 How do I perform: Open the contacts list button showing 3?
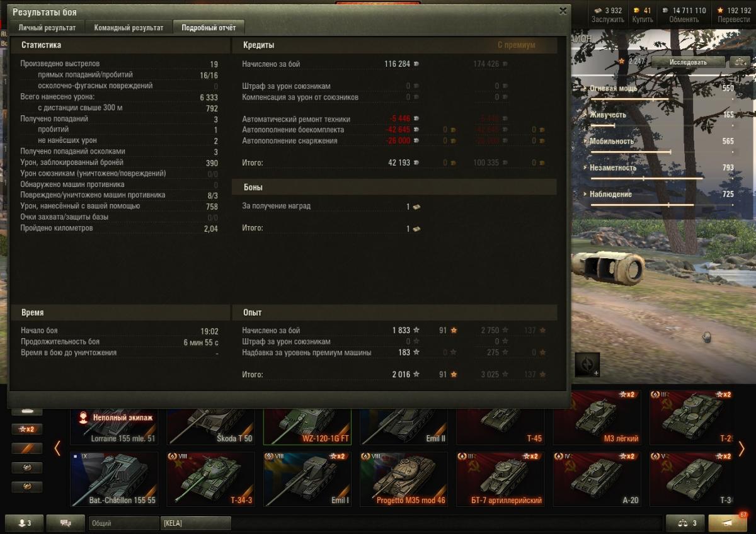point(25,523)
